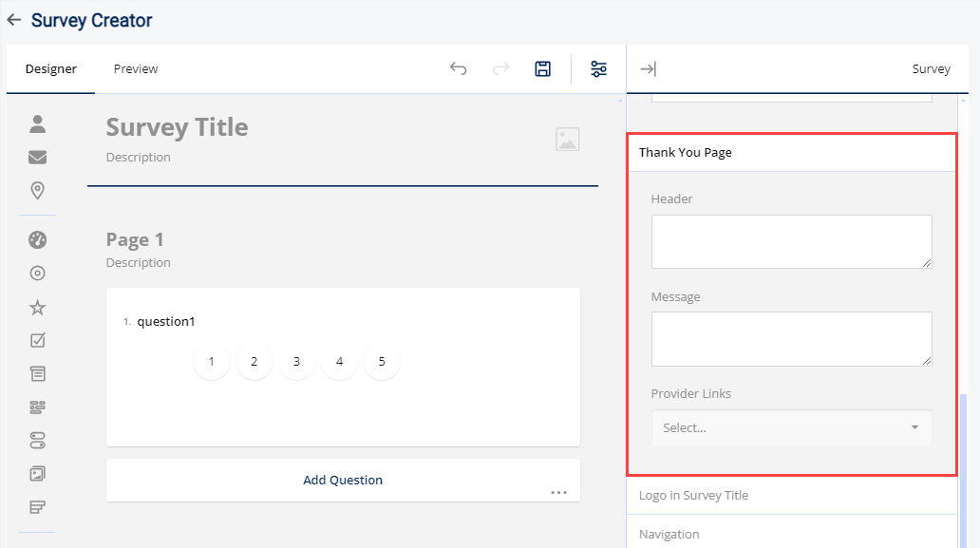Select rating option 3 in question1
This screenshot has width=980, height=548.
click(296, 361)
